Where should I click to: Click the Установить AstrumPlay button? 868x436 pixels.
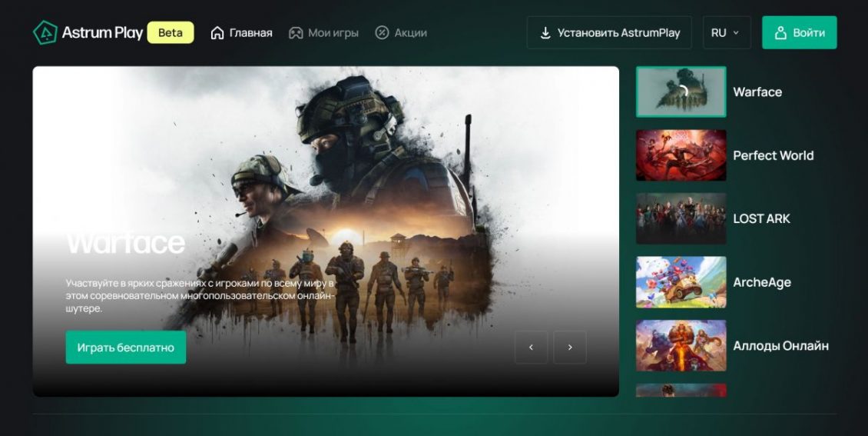610,33
